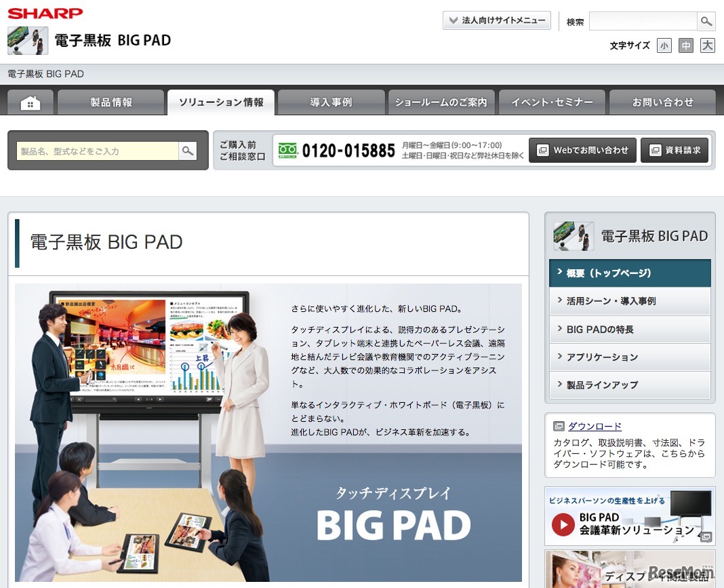Click the 文字サイズ label
Image resolution: width=724 pixels, height=588 pixels.
pyautogui.click(x=630, y=45)
